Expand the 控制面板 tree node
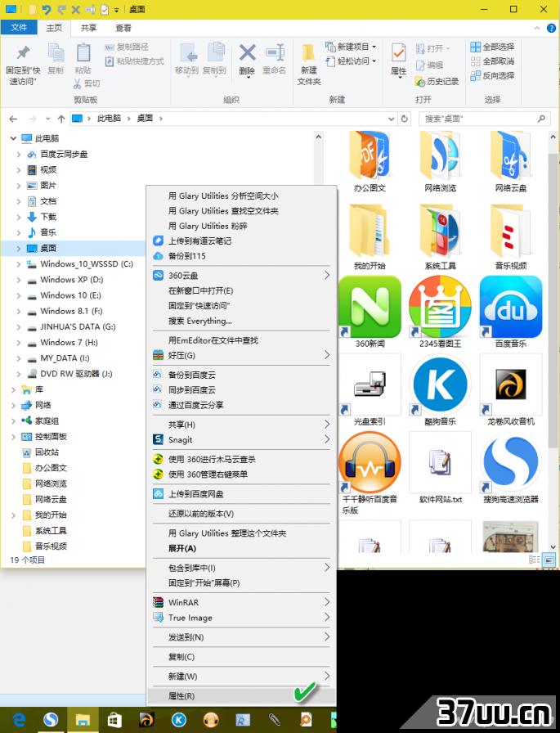The width and height of the screenshot is (560, 733). coord(13,437)
